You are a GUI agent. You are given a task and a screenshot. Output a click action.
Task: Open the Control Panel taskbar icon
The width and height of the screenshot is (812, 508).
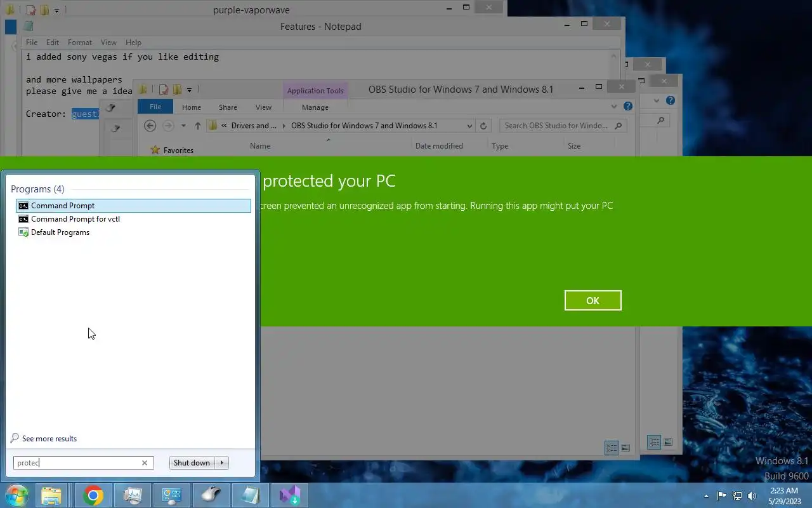(x=172, y=495)
